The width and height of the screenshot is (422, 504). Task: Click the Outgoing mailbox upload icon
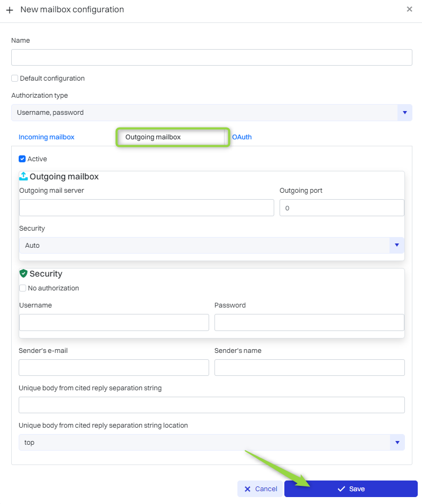(x=23, y=176)
